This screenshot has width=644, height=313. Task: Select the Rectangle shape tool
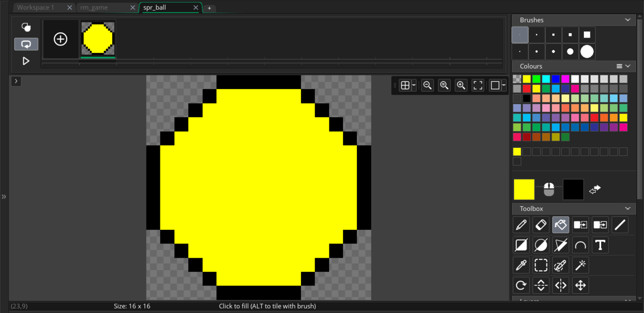[521, 245]
